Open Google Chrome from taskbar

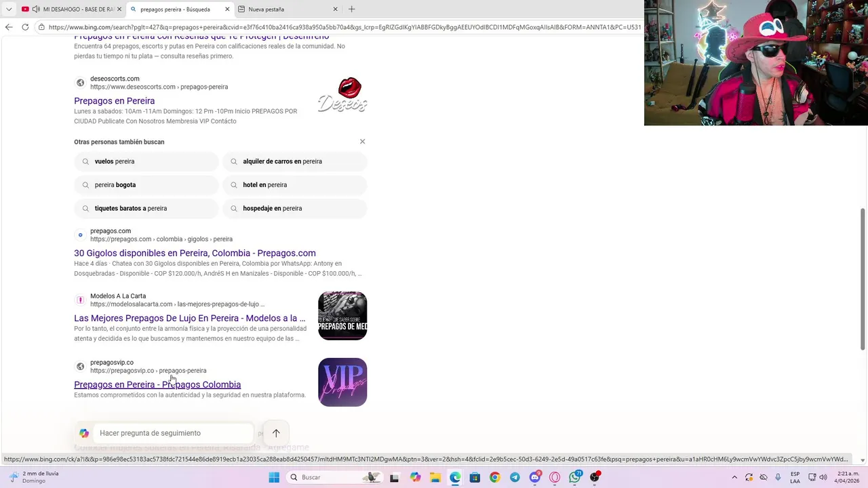click(x=495, y=477)
